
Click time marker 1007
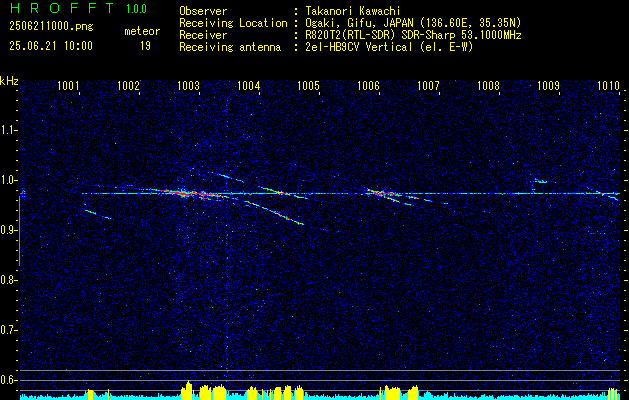coord(428,85)
